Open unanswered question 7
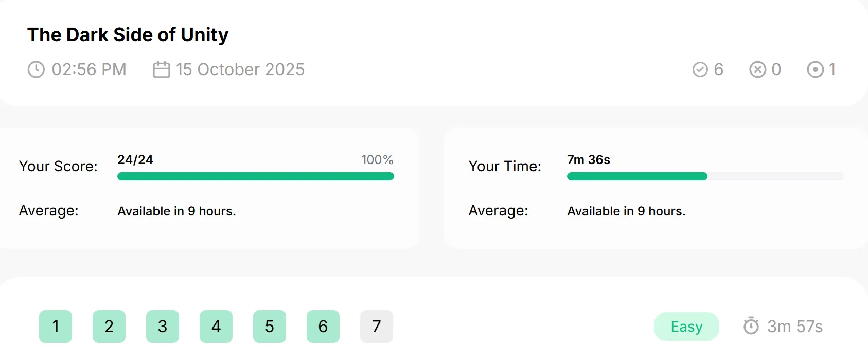Screen dimensions: 868x362 click(x=377, y=327)
